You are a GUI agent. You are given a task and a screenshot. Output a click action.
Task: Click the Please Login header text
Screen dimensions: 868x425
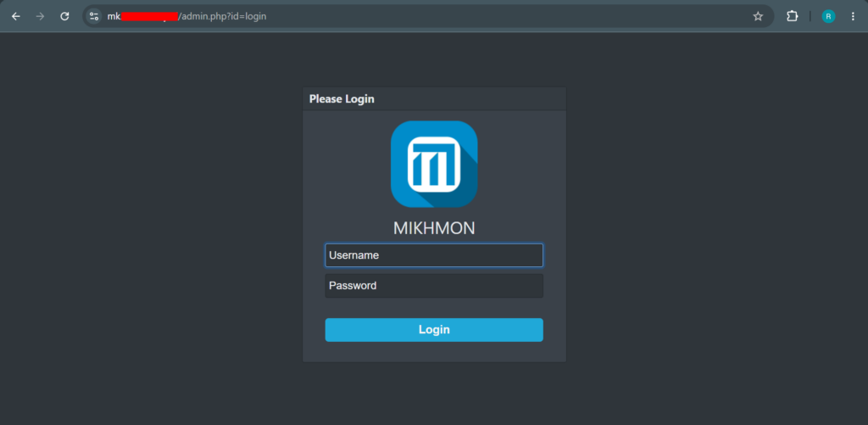(342, 99)
